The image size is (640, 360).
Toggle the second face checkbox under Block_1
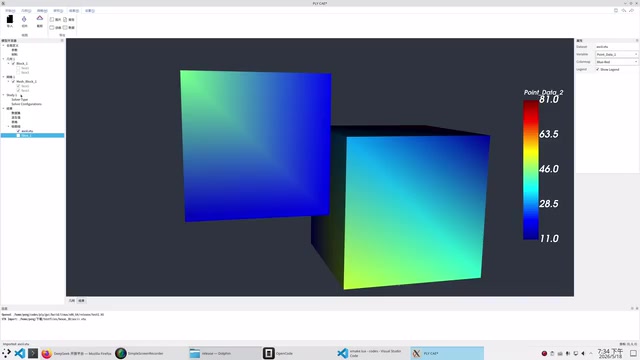coord(18,73)
